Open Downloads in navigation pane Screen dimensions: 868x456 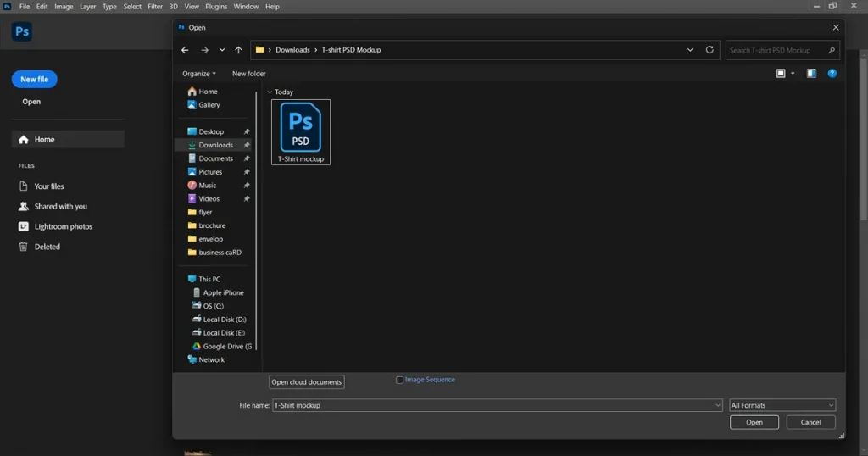click(210, 145)
